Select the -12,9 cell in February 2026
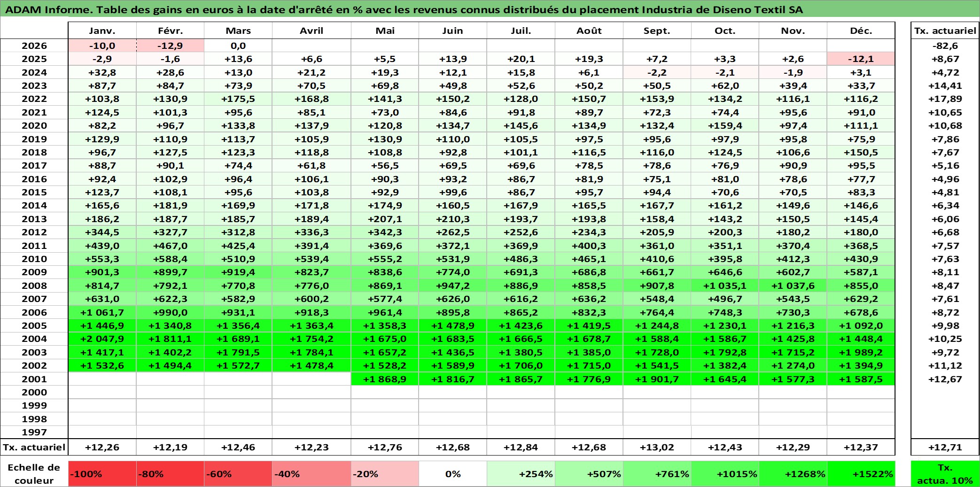Viewport: 980px width, 487px height. point(170,46)
